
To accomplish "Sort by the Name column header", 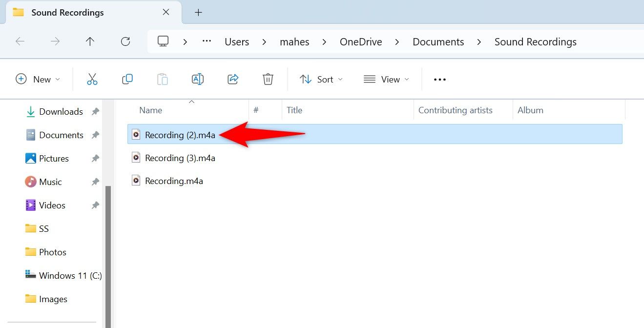I will tap(150, 110).
